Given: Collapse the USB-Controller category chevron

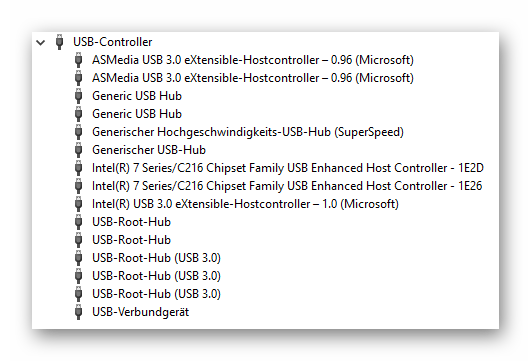Looking at the screenshot, I should (41, 43).
